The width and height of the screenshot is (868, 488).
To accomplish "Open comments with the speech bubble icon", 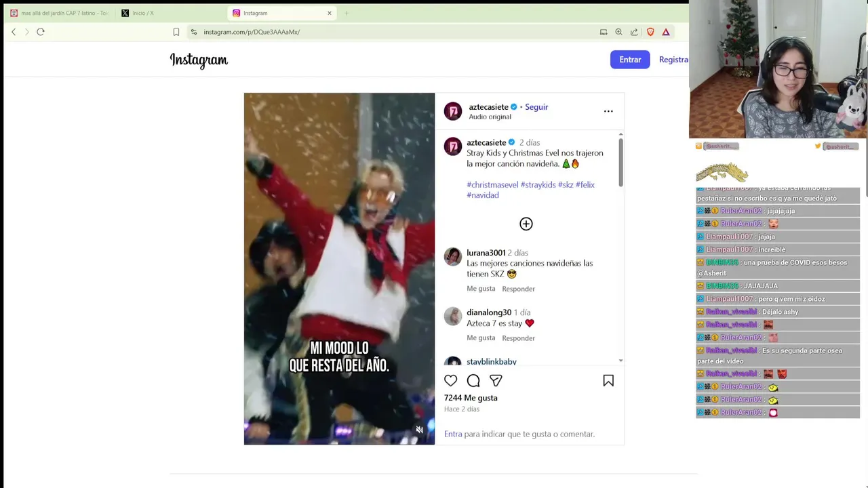I will (473, 381).
